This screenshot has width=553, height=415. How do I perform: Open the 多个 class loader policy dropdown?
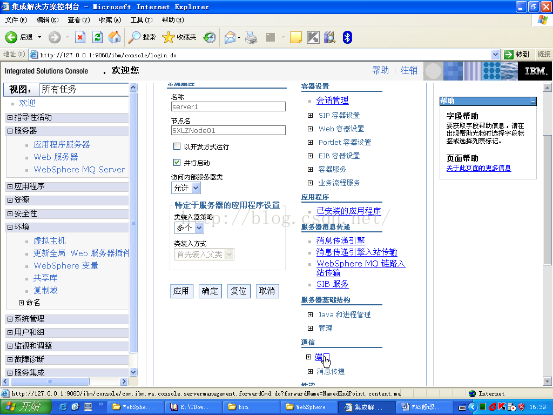[x=189, y=228]
